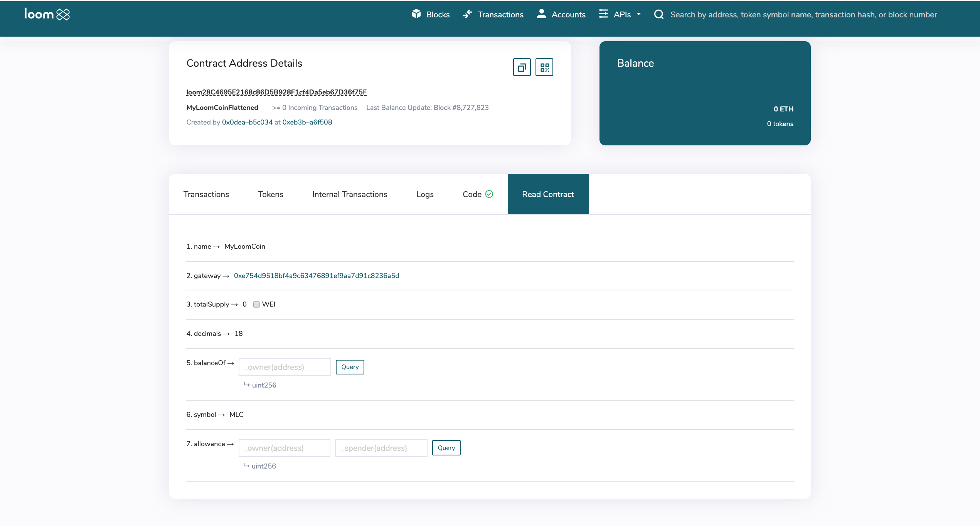Image resolution: width=980 pixels, height=526 pixels.
Task: Click the 0 ETH balance
Action: [783, 109]
